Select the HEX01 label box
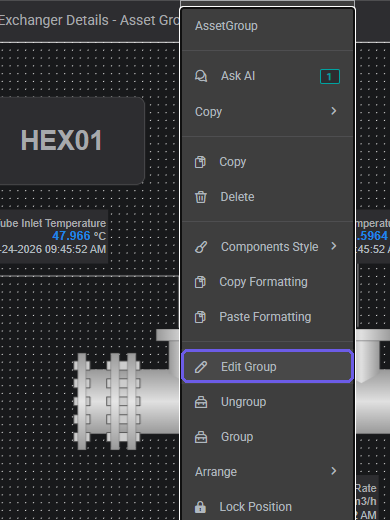Image resolution: width=390 pixels, height=520 pixels. coord(72,141)
